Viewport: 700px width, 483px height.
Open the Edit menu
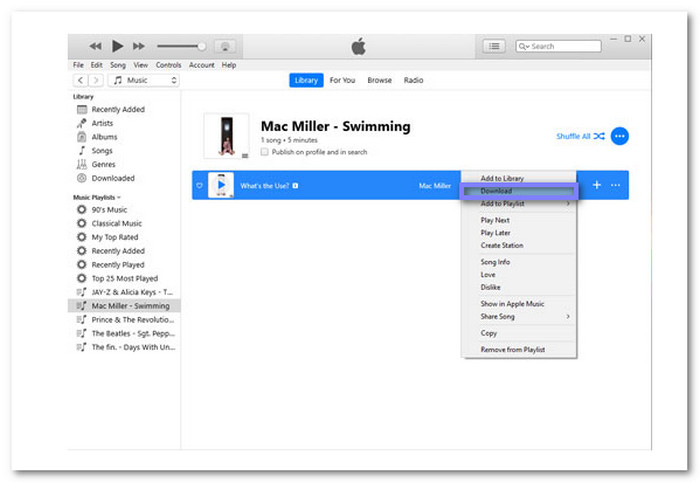[x=96, y=65]
